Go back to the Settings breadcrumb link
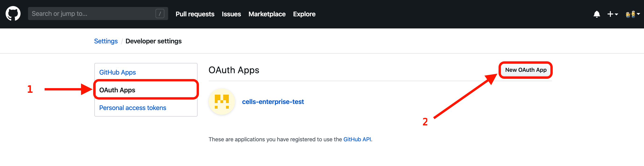The width and height of the screenshot is (644, 166). (106, 41)
